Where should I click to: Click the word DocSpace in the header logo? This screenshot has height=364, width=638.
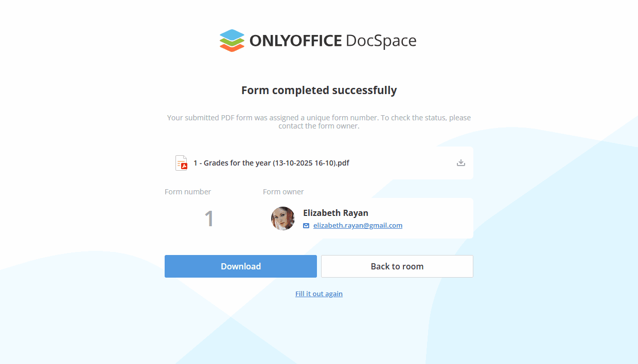click(381, 41)
